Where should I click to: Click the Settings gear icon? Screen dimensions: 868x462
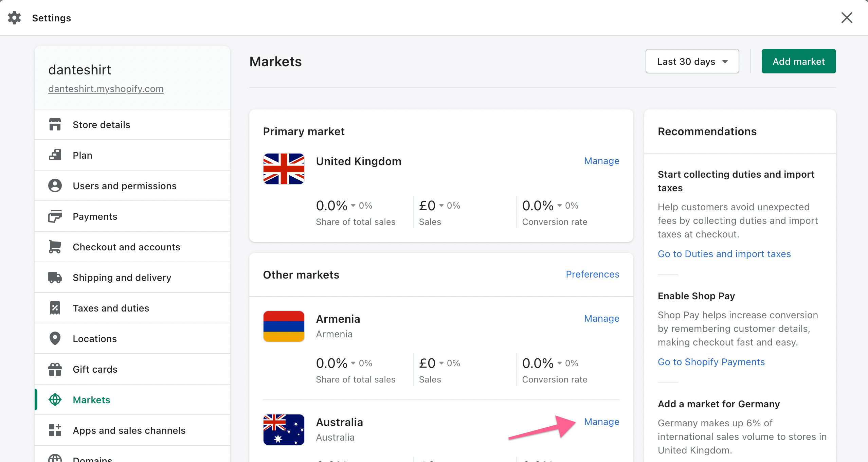coord(14,18)
